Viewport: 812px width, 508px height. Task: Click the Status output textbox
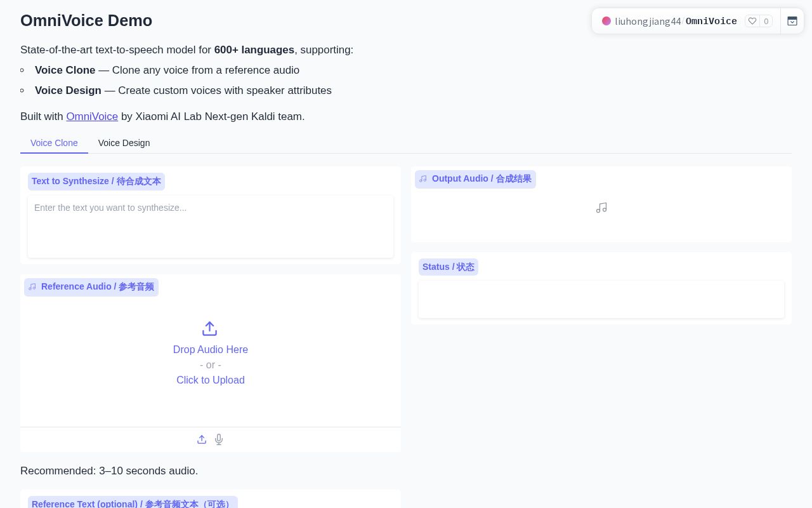(601, 300)
